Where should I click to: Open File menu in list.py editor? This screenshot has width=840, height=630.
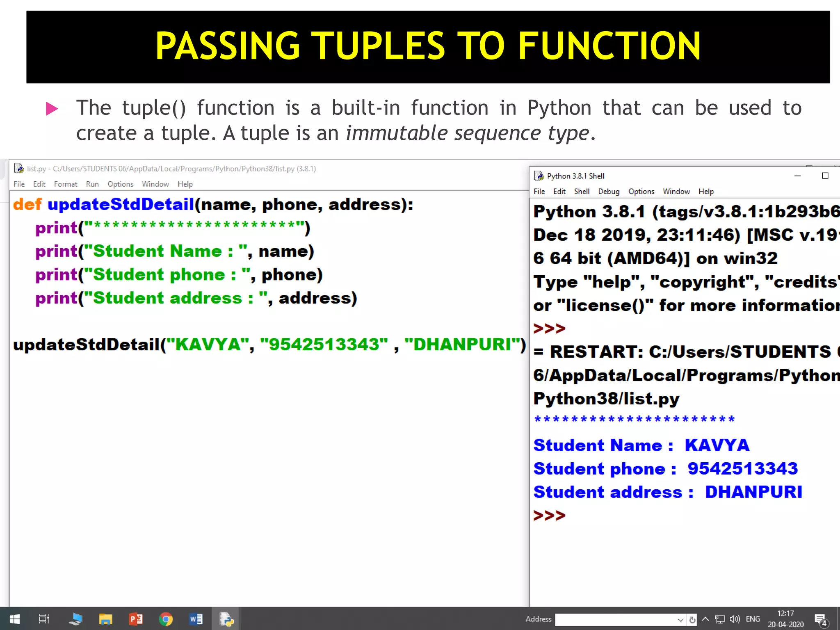point(19,184)
